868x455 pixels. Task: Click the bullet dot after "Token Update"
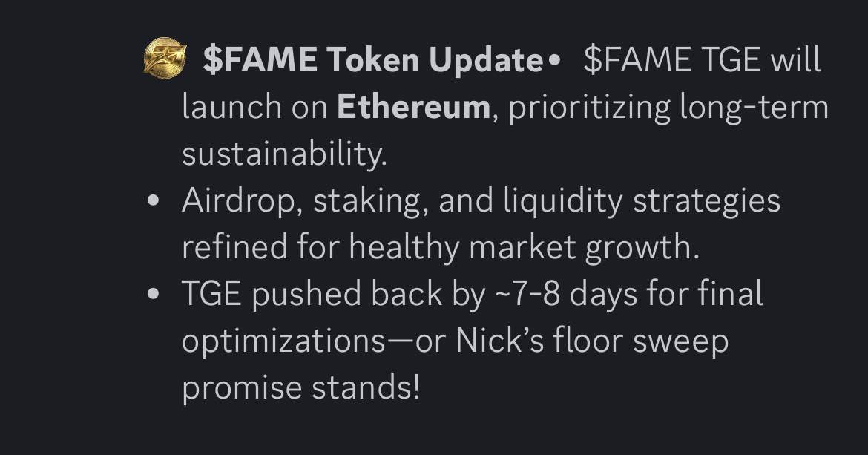pyautogui.click(x=550, y=62)
